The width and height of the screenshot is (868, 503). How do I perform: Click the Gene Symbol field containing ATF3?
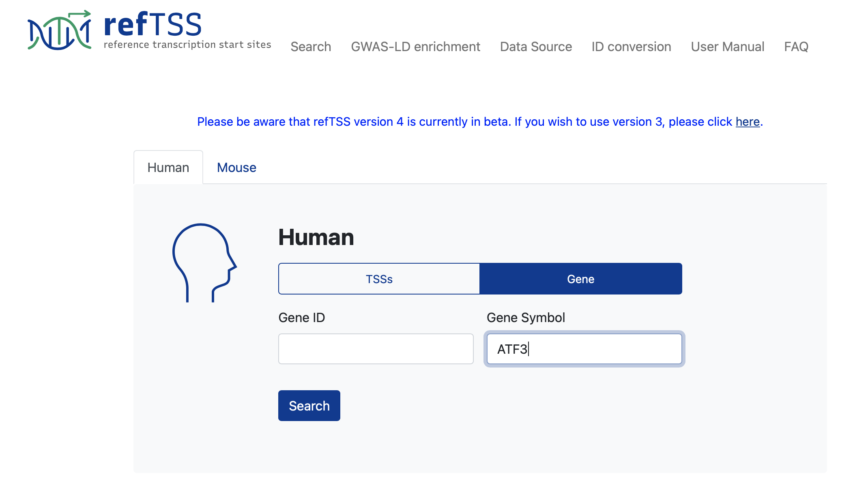pos(584,349)
